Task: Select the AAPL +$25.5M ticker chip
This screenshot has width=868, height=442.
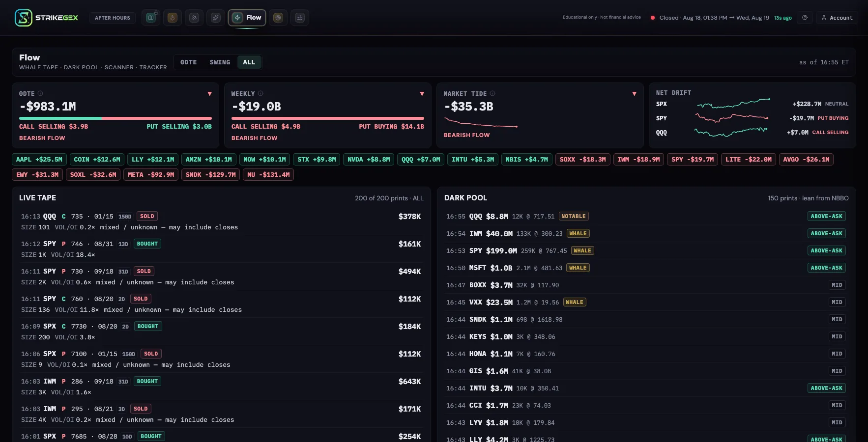Action: coord(39,160)
